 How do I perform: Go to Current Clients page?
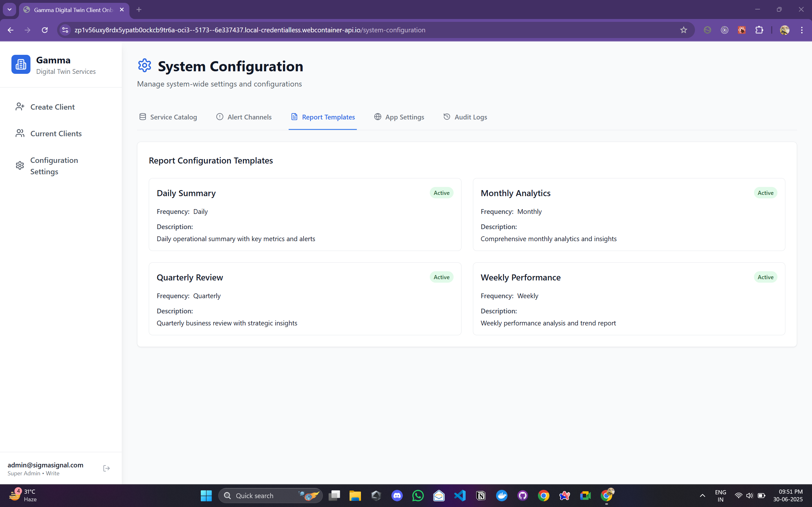click(56, 133)
